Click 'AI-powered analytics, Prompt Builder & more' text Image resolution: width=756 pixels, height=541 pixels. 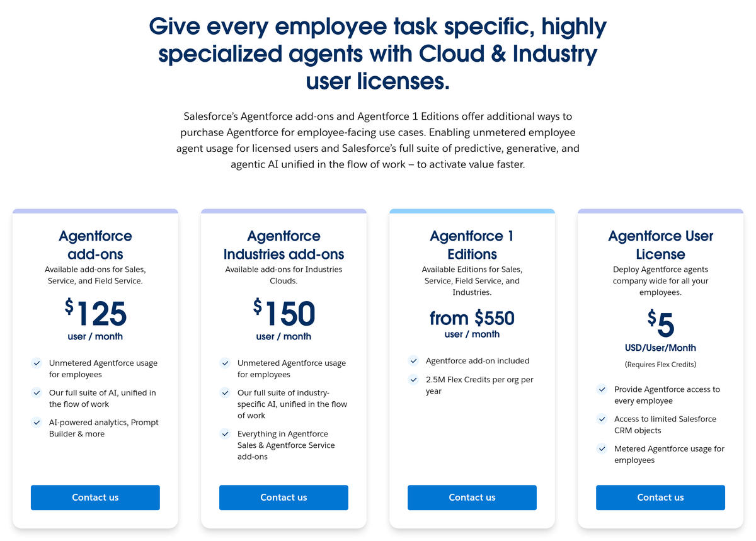104,428
